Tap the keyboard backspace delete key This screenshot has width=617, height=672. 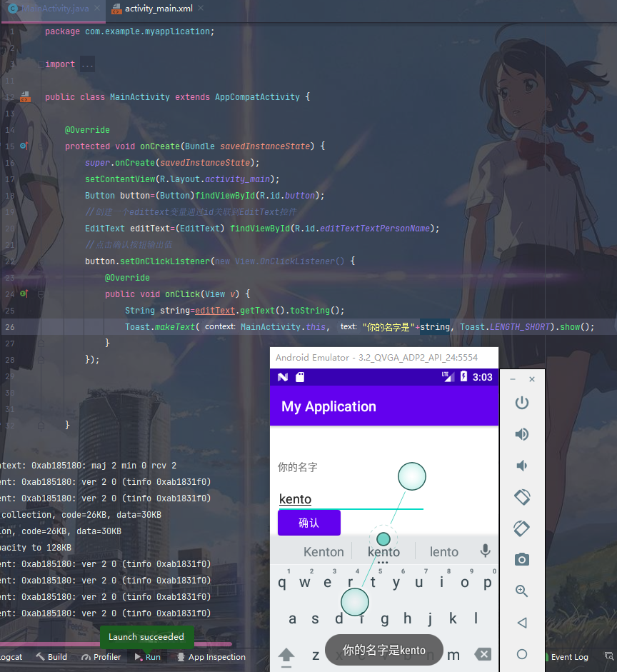click(483, 654)
